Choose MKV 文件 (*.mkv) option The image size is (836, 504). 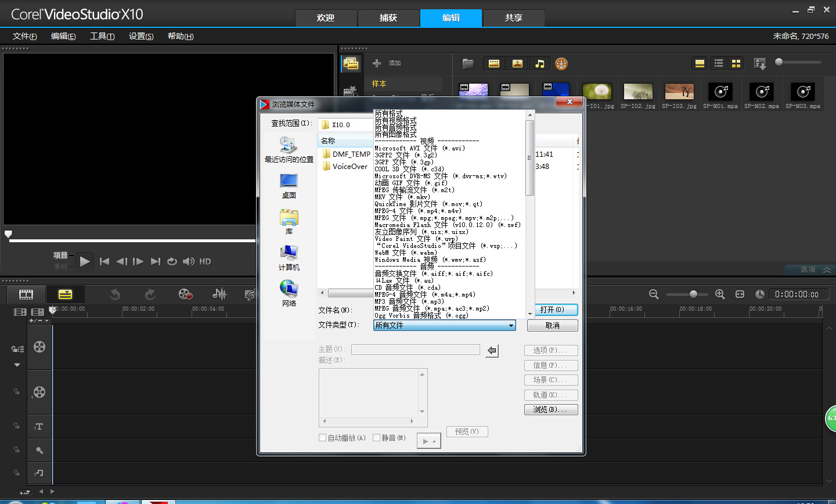click(x=402, y=197)
